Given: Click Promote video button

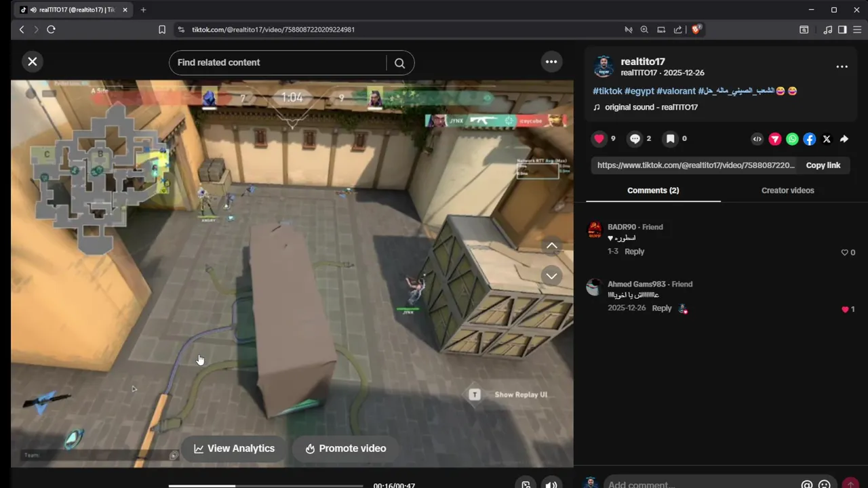Looking at the screenshot, I should coord(346,449).
